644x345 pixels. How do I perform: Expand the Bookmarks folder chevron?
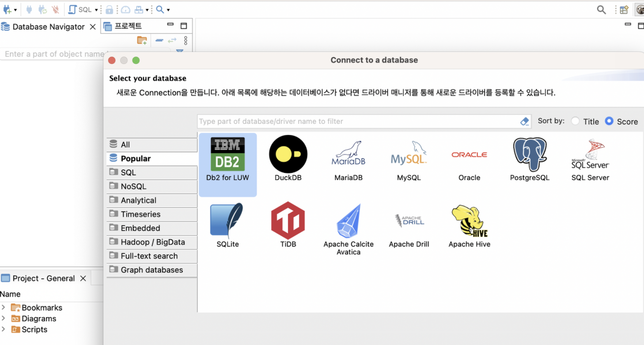[x=4, y=307]
